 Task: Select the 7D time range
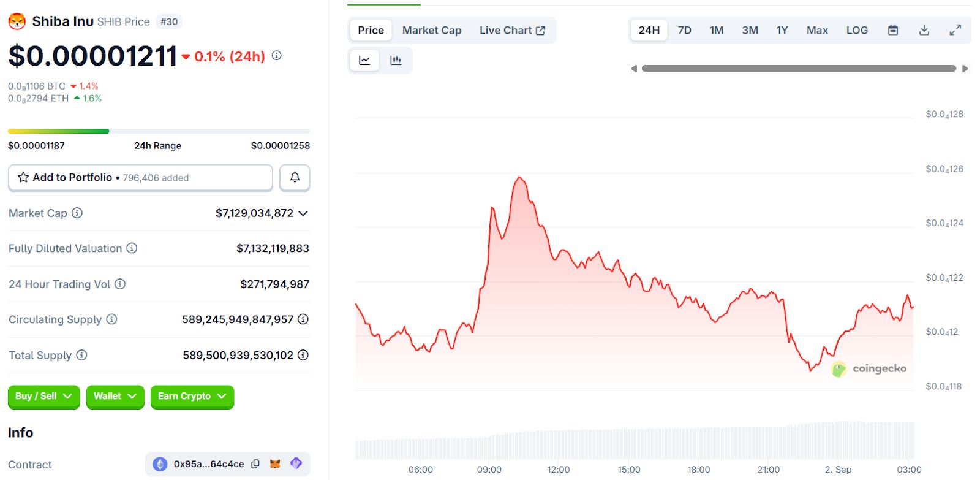pos(685,30)
